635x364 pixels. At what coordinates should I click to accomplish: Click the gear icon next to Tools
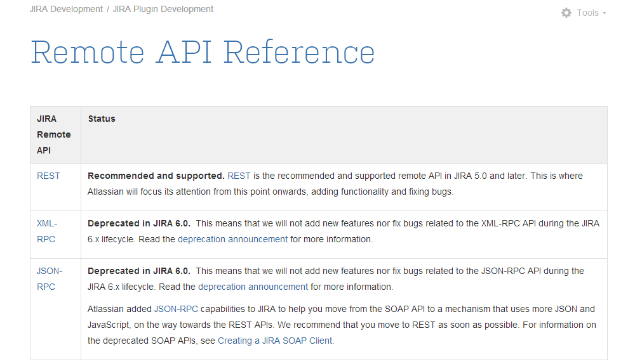pyautogui.click(x=566, y=13)
